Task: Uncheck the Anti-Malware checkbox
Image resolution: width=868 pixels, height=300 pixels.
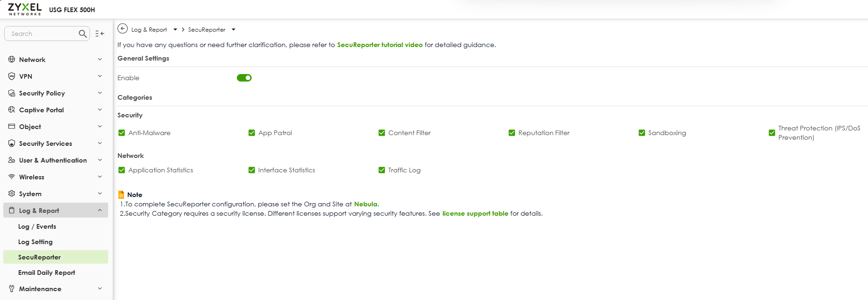Action: pyautogui.click(x=122, y=133)
